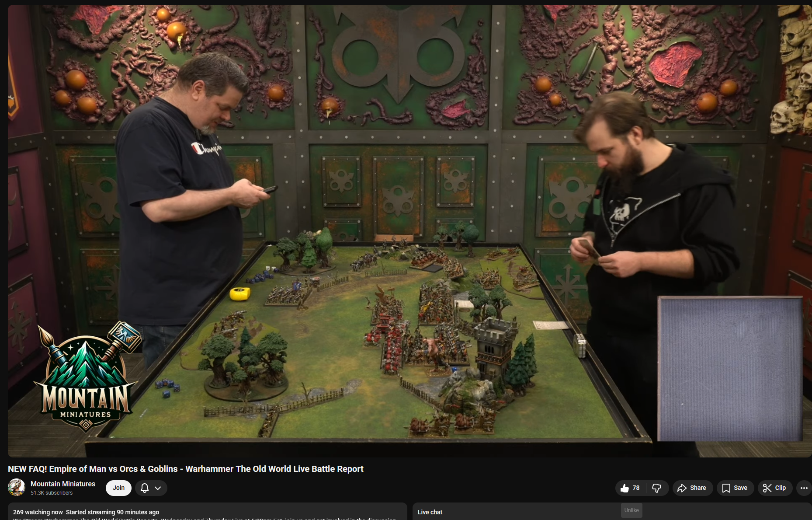
Task: Select the video title beginning 'NEW FAQ! Empire of Man'
Action: coord(186,469)
